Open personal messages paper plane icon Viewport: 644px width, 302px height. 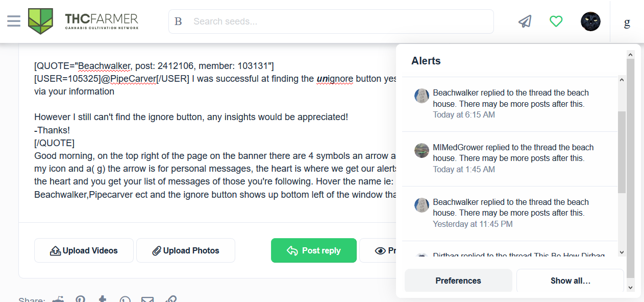point(525,21)
